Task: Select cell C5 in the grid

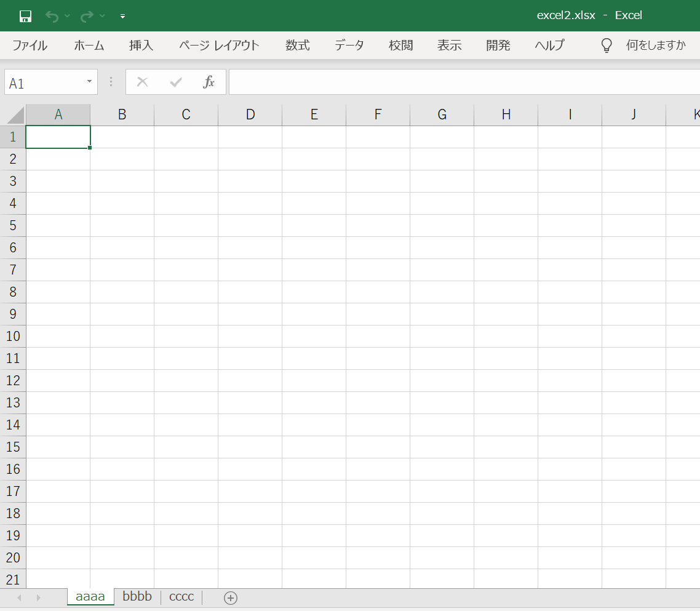Action: point(186,225)
